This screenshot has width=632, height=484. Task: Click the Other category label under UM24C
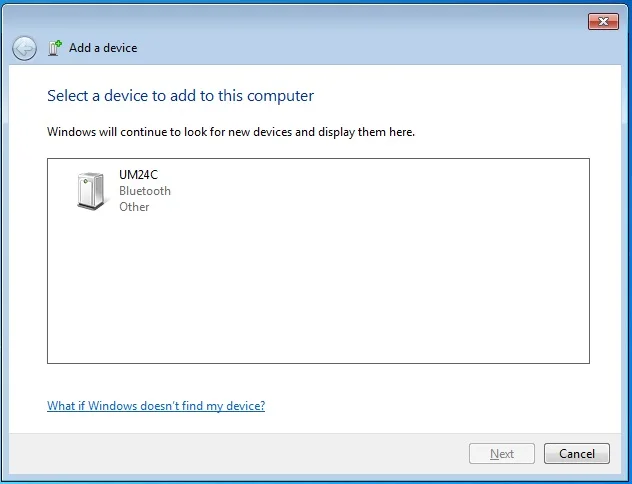coord(134,207)
